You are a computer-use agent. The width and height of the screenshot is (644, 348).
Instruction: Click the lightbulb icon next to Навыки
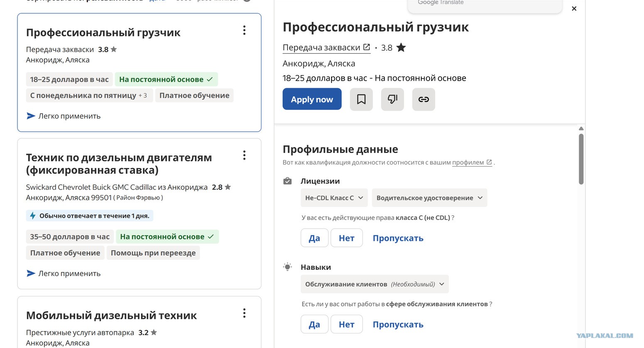[288, 267]
